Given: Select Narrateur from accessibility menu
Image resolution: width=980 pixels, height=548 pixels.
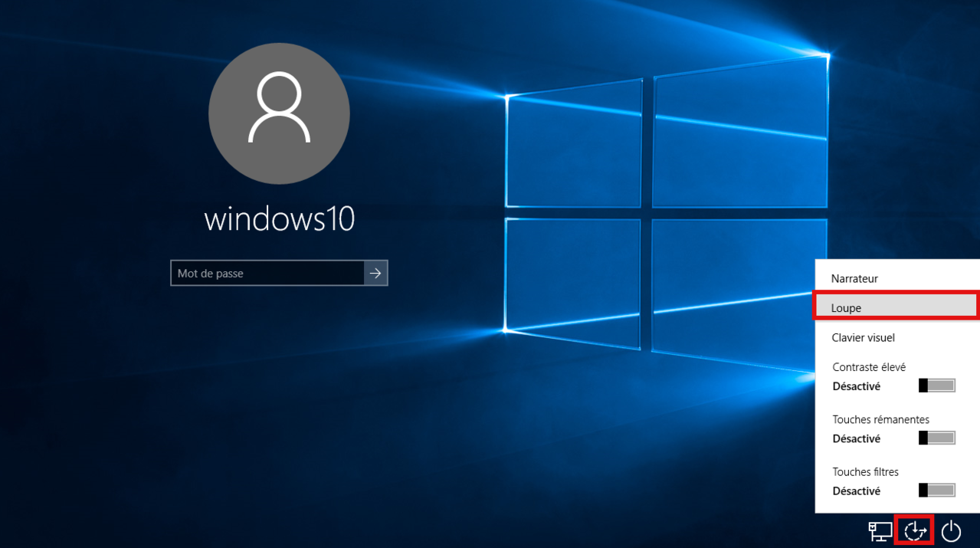Looking at the screenshot, I should (x=854, y=279).
